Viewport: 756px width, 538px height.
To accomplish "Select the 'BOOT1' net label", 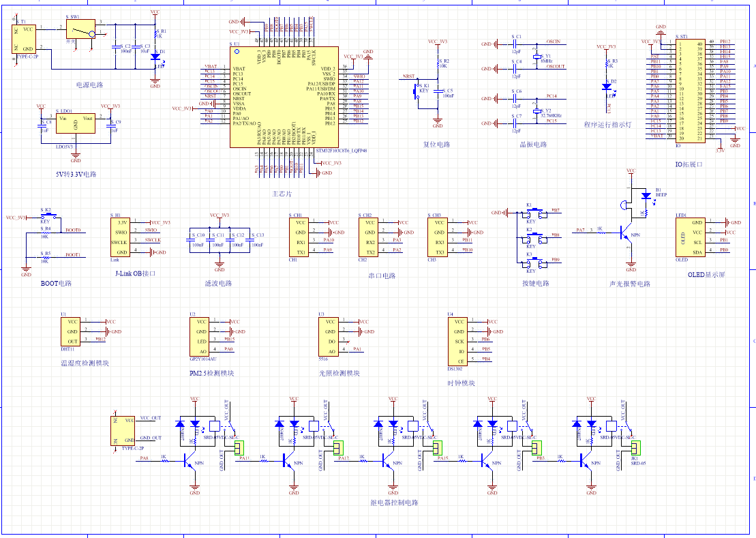I will [74, 254].
